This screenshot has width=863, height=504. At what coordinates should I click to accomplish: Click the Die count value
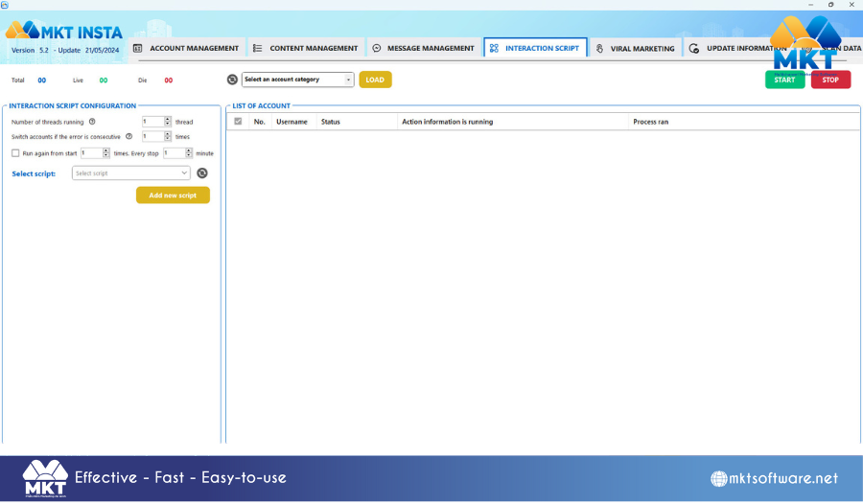pos(169,80)
